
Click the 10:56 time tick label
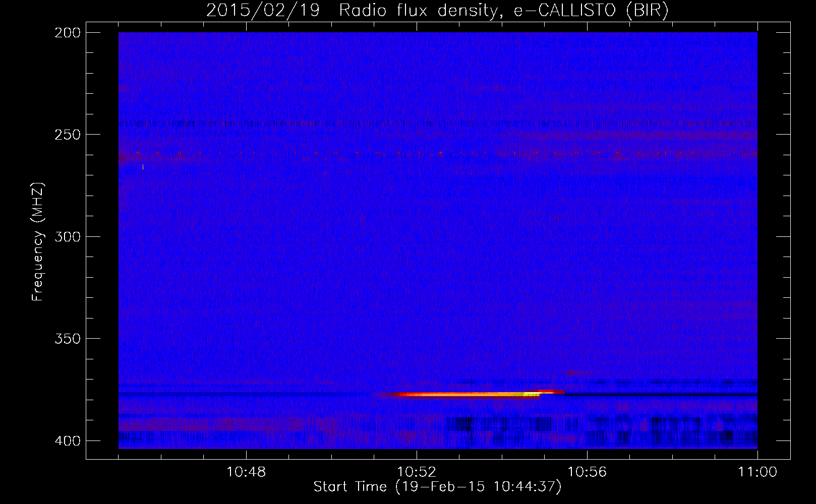click(587, 472)
